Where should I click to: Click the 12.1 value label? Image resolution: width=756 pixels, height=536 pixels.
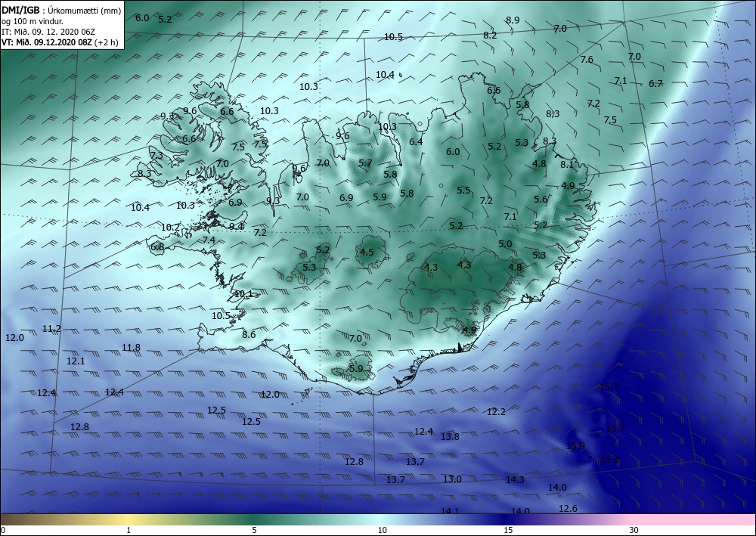pos(76,361)
